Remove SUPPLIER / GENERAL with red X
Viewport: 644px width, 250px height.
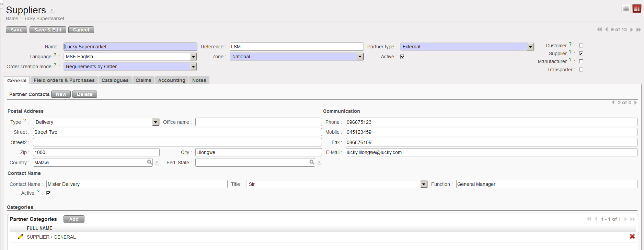pos(632,236)
